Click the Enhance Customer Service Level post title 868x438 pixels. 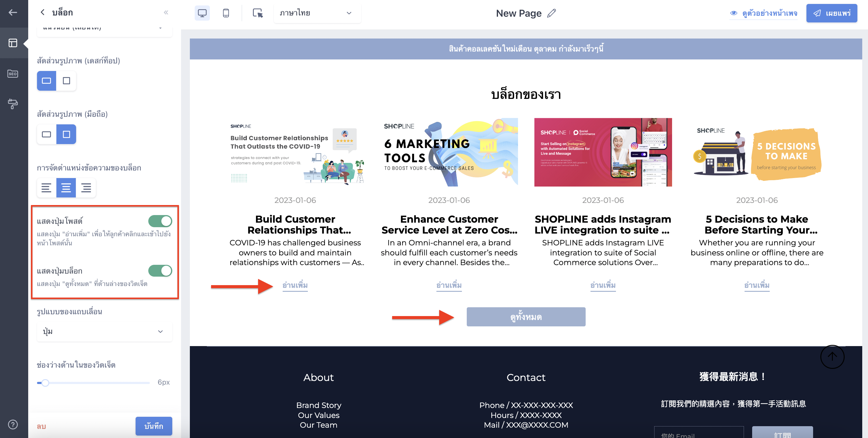449,224
